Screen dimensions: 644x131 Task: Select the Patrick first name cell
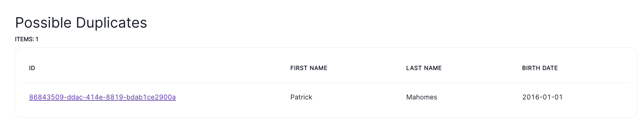coord(301,97)
